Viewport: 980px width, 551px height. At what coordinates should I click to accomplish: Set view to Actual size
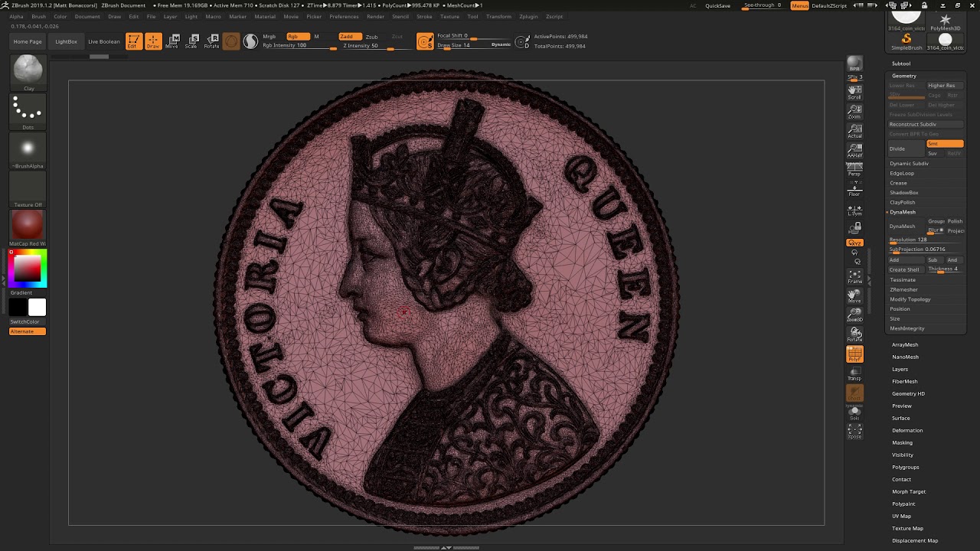point(854,131)
